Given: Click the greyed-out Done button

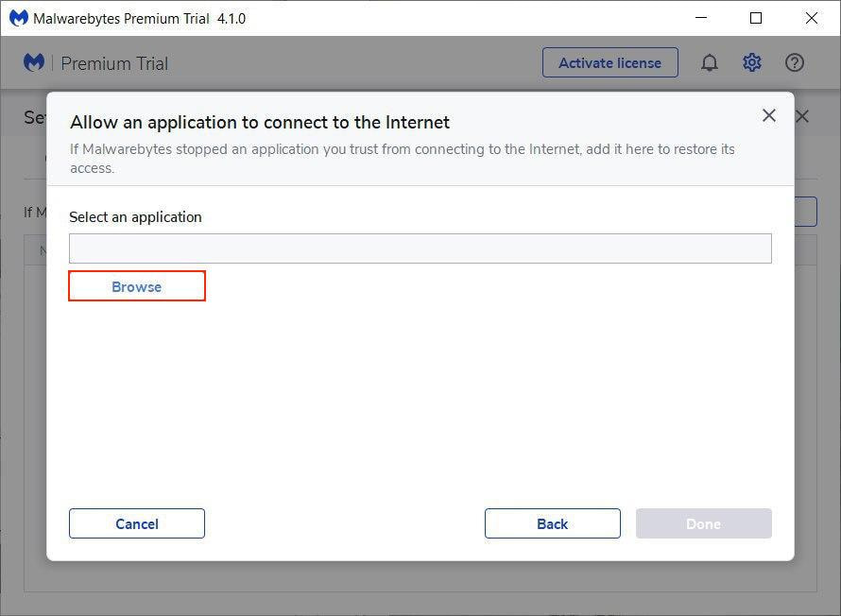Looking at the screenshot, I should [x=703, y=523].
